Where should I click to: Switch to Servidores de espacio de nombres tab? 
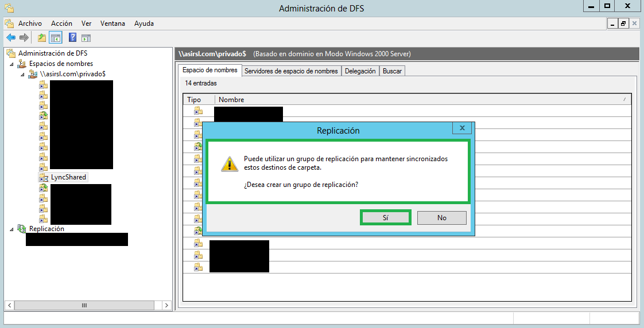click(x=291, y=71)
